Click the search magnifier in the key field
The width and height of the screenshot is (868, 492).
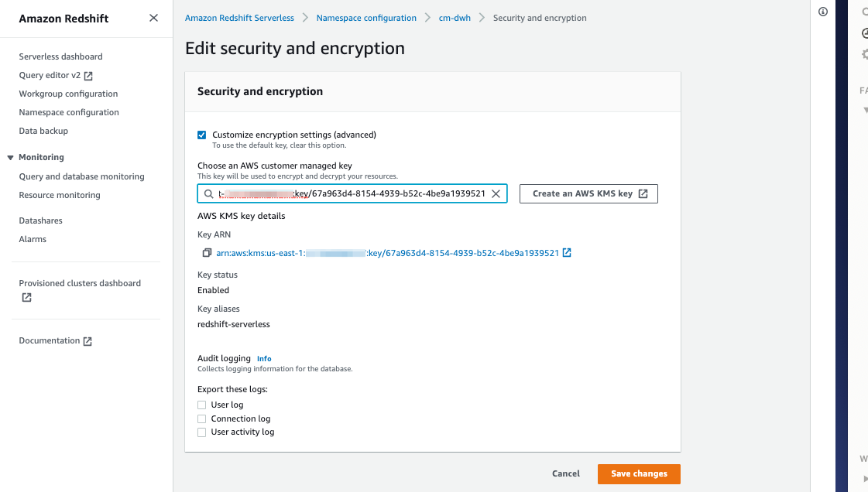coord(210,193)
